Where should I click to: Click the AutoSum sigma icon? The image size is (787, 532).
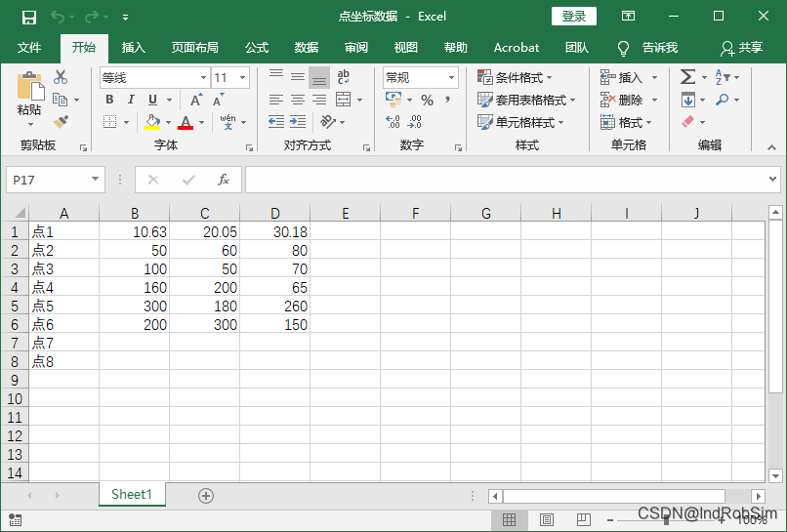pos(687,77)
